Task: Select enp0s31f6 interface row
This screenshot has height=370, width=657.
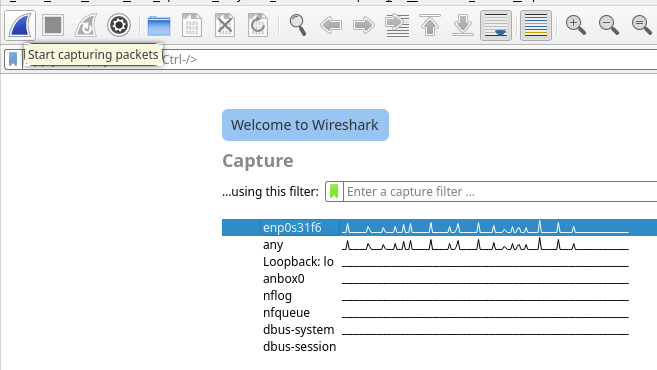Action: click(x=440, y=228)
